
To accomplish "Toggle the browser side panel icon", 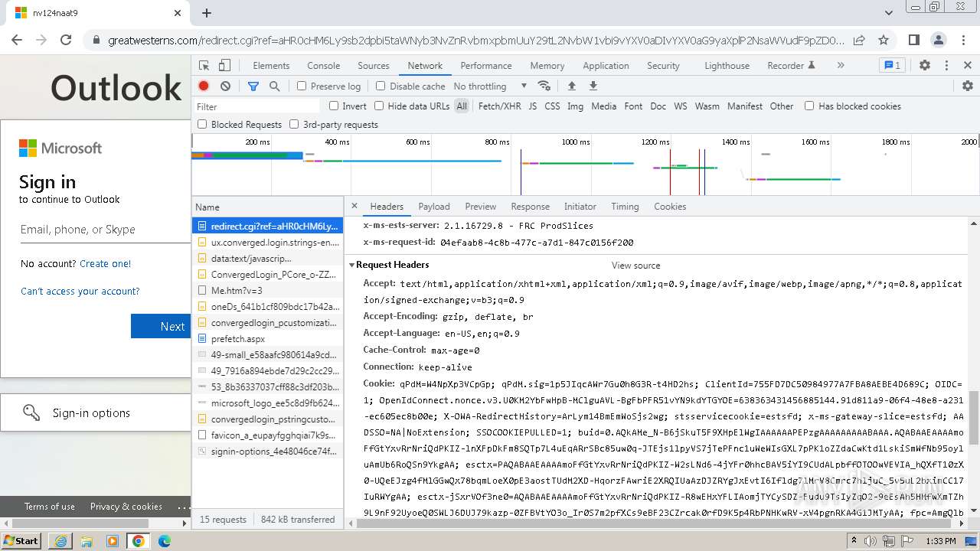I will click(914, 40).
